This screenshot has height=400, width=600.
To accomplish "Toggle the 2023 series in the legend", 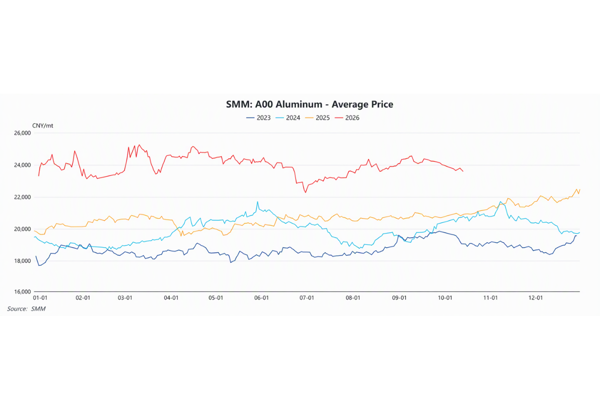I will (258, 118).
